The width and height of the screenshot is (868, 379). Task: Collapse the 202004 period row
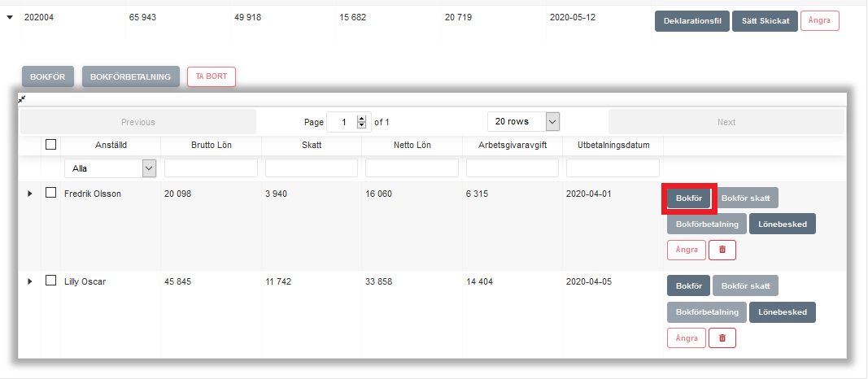coord(10,16)
